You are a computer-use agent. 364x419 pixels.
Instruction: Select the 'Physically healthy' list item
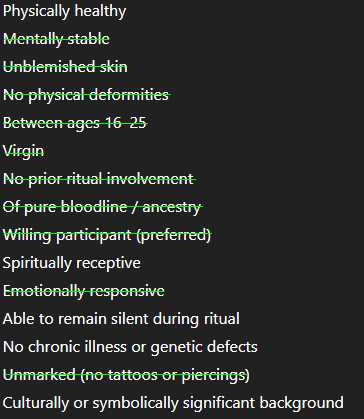click(64, 11)
